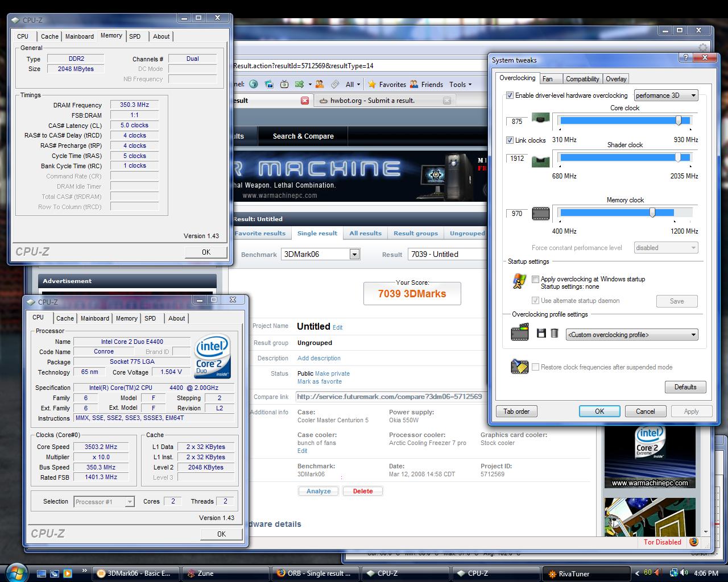This screenshot has height=582, width=728.
Task: Click the Core clock slider handle
Action: pos(679,120)
